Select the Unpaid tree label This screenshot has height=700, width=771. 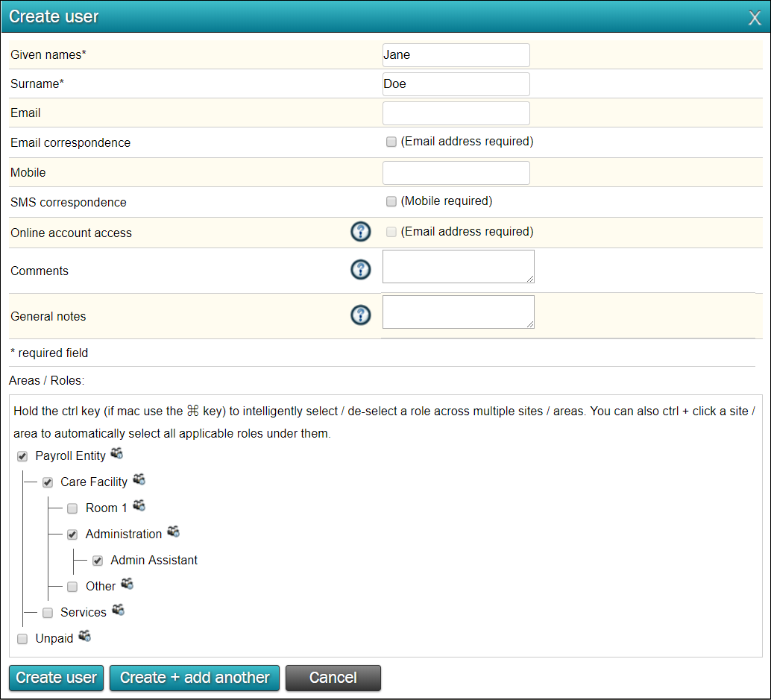[x=54, y=639]
